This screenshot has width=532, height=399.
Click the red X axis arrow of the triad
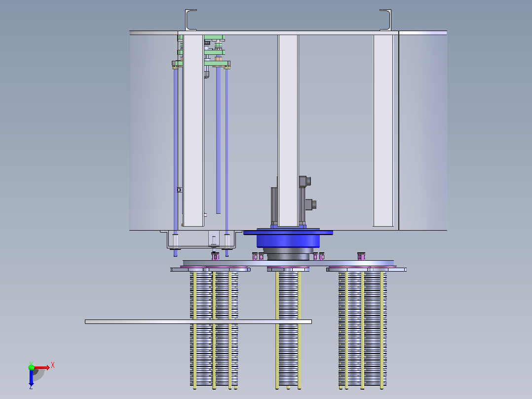[41, 367]
